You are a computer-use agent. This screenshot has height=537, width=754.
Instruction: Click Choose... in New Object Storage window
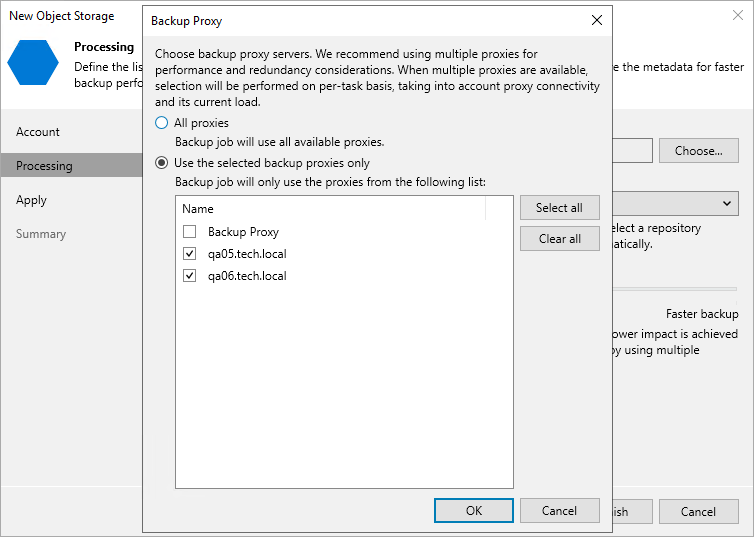coord(699,151)
